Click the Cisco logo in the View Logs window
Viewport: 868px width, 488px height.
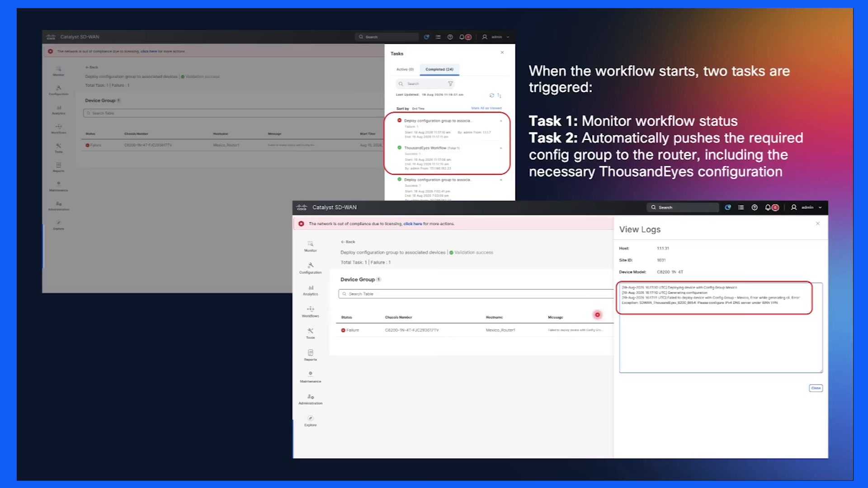point(302,207)
